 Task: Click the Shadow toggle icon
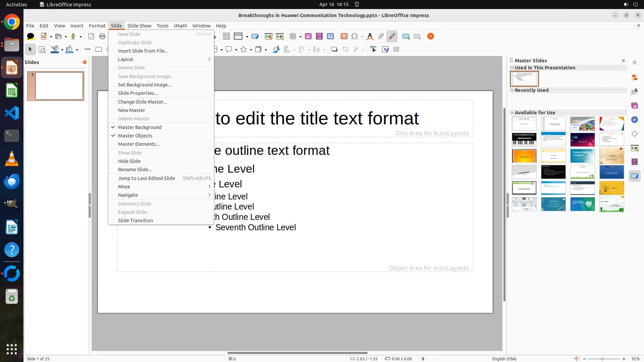click(334, 50)
